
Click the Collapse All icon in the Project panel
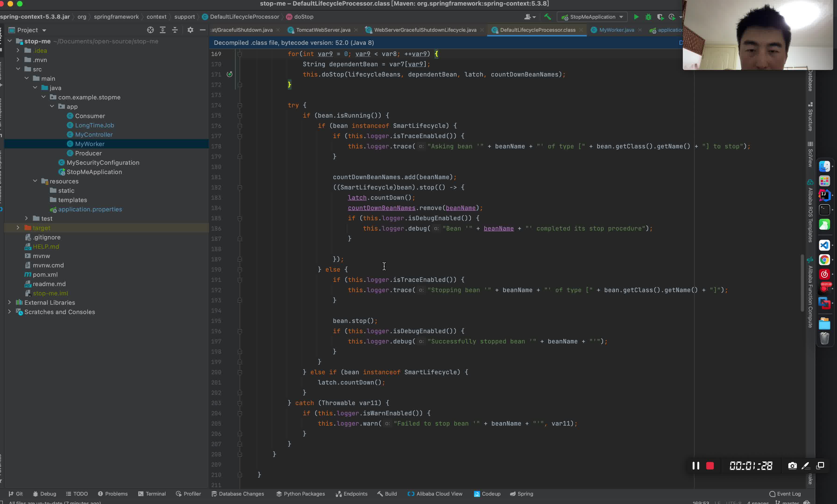[x=175, y=30]
